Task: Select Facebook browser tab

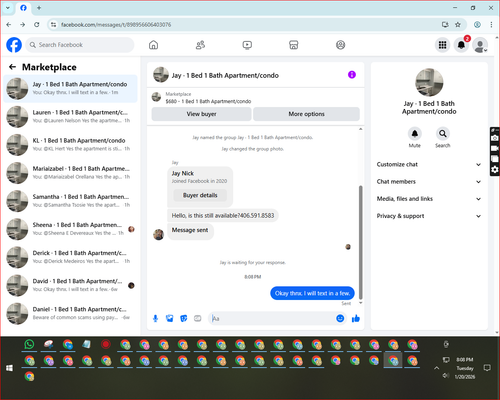Action: (x=23, y=8)
